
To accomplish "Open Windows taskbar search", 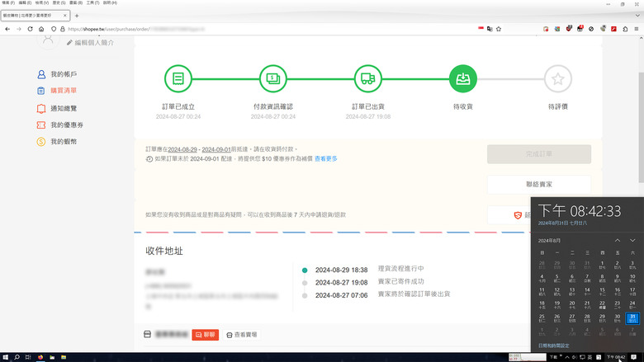I will (17, 357).
